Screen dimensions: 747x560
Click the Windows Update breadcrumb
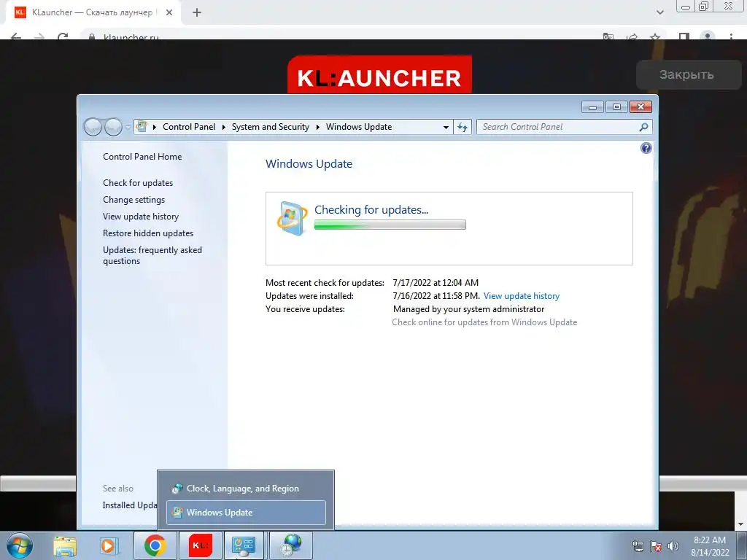[x=359, y=127]
